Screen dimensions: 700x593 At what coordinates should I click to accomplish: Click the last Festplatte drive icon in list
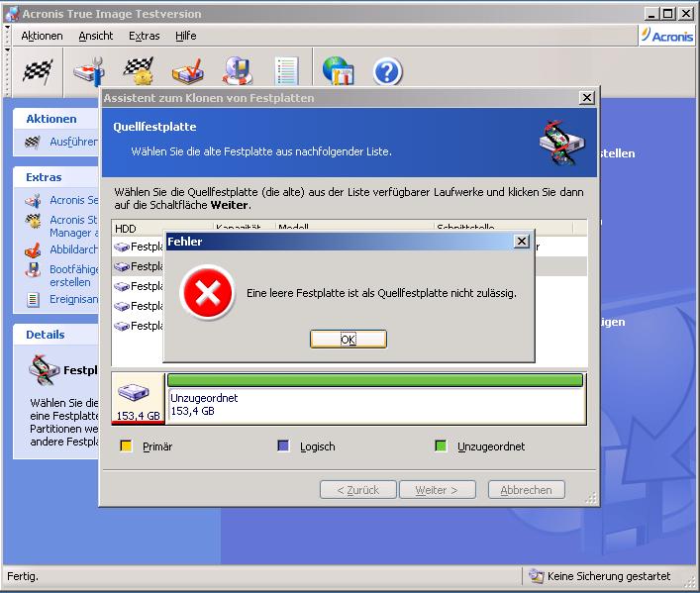click(x=122, y=326)
